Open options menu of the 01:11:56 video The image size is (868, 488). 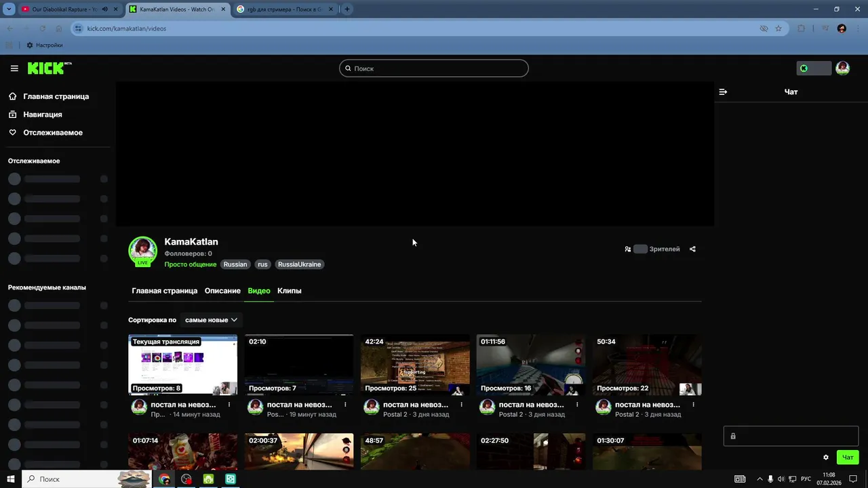pos(577,405)
